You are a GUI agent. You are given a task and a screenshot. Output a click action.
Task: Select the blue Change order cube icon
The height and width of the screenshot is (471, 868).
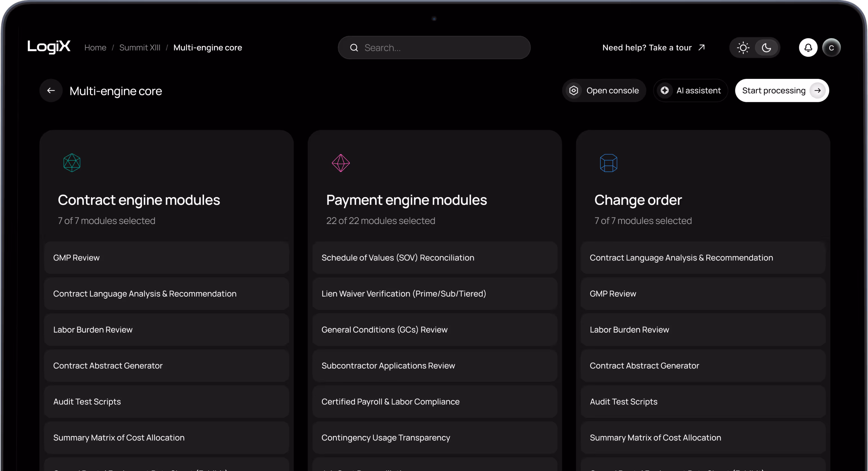coord(608,163)
